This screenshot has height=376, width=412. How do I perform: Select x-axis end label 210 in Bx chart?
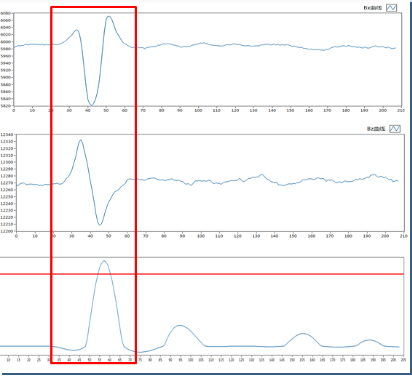point(401,110)
